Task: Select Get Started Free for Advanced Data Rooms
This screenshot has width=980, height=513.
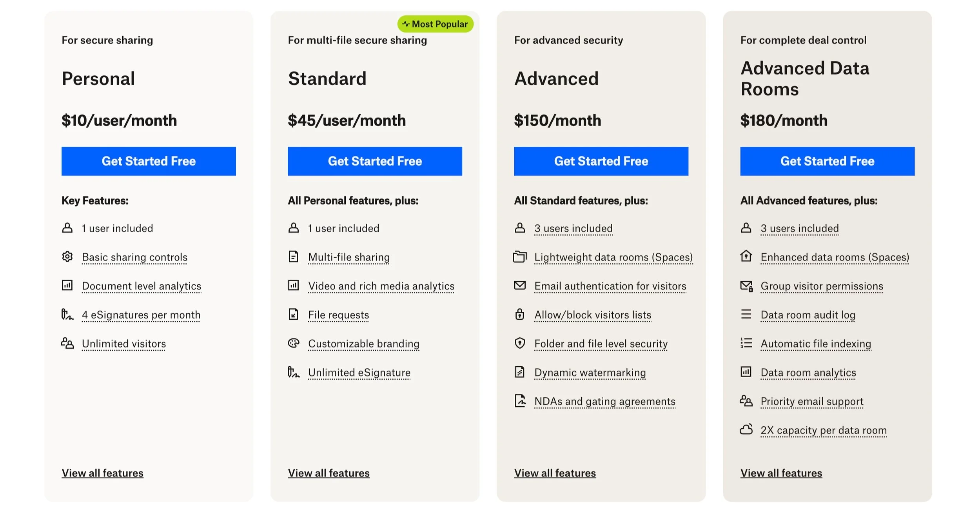Action: [827, 161]
